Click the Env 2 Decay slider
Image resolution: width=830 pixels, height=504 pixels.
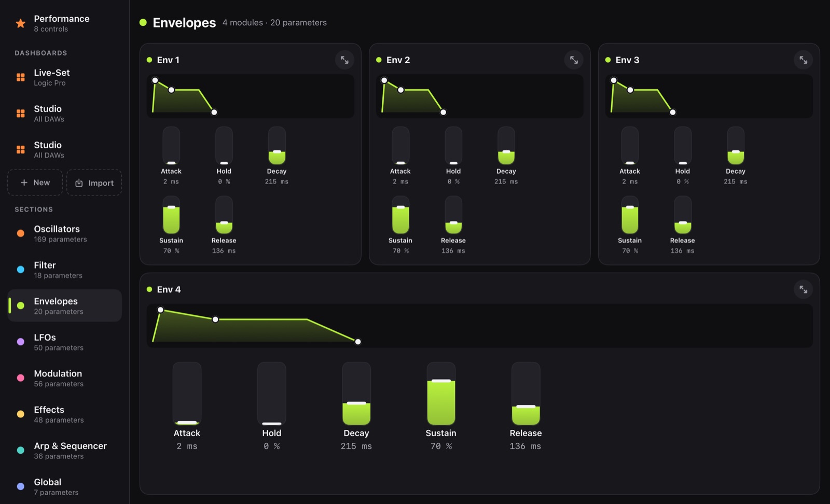pos(506,146)
